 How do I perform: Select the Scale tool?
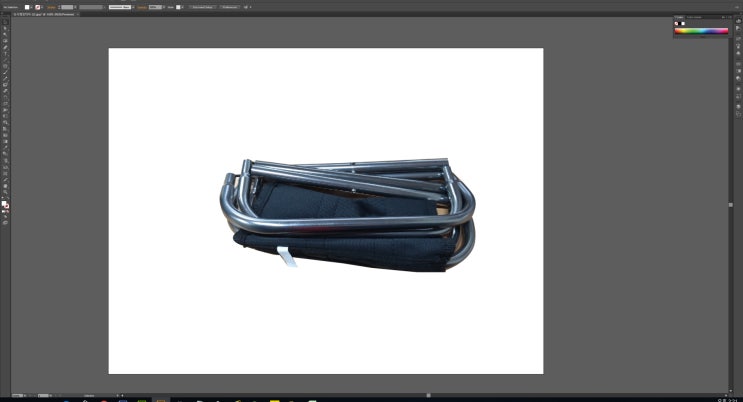5,103
